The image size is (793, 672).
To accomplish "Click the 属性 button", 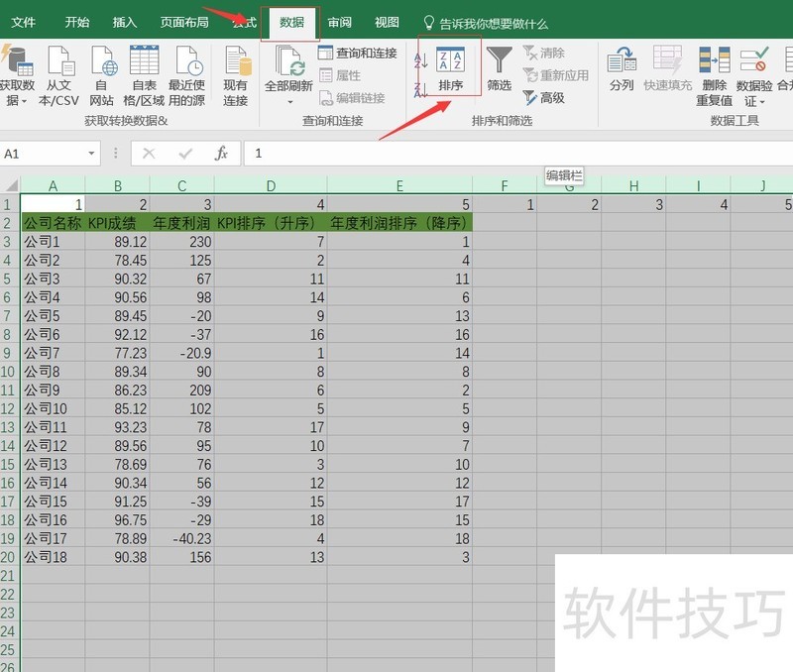I will tap(340, 75).
